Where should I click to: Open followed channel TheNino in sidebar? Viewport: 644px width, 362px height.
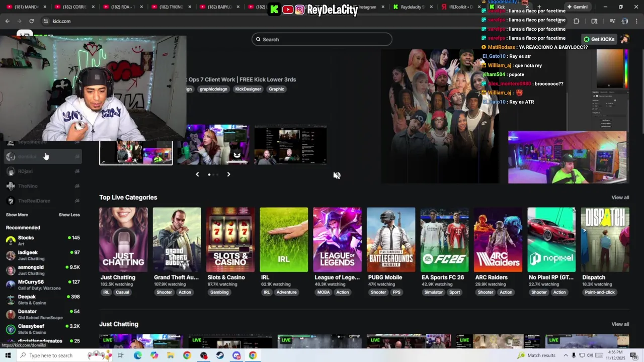click(x=43, y=186)
